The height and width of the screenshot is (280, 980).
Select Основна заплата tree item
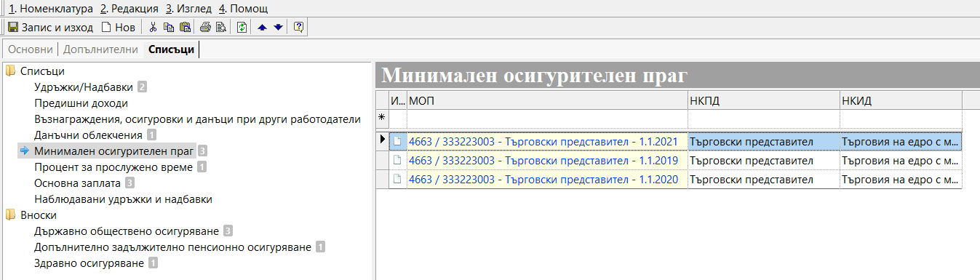pos(78,183)
